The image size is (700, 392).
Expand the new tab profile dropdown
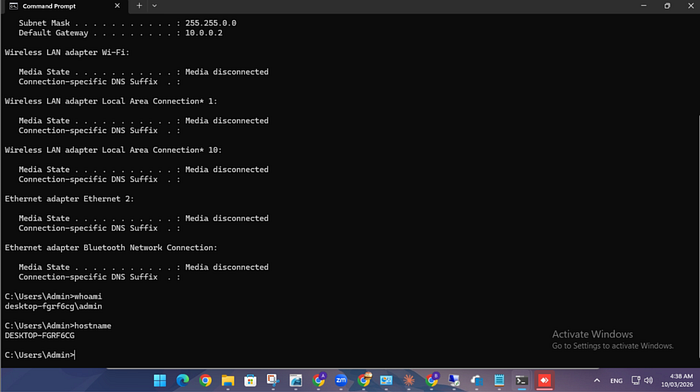point(154,6)
